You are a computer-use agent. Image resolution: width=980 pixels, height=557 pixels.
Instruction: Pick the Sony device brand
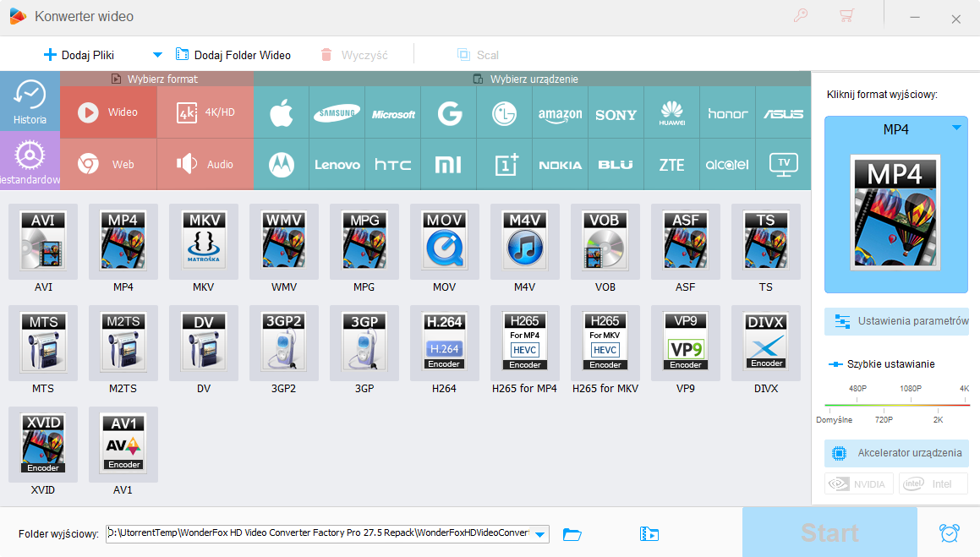click(616, 113)
